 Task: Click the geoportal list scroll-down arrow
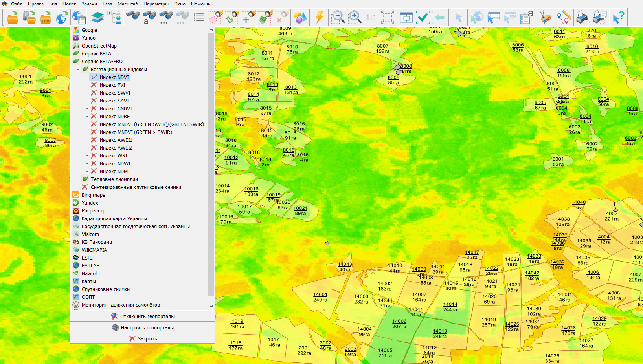(211, 306)
